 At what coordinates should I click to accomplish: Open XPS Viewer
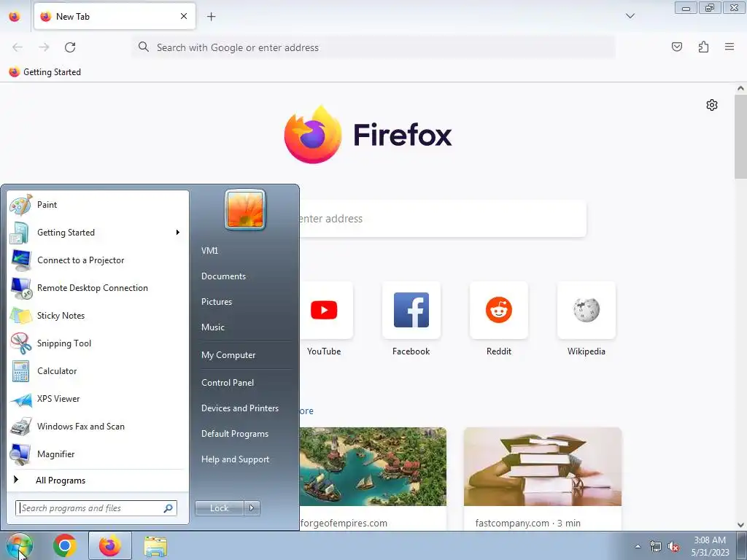click(x=98, y=399)
